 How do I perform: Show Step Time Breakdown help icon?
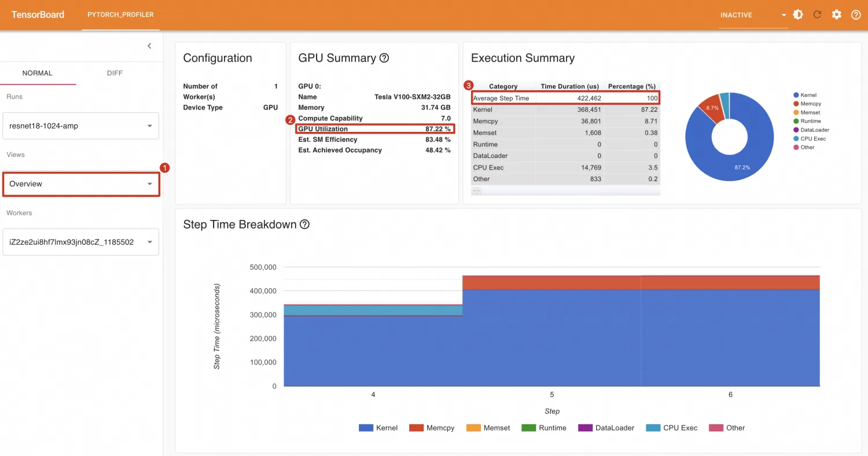pyautogui.click(x=304, y=225)
